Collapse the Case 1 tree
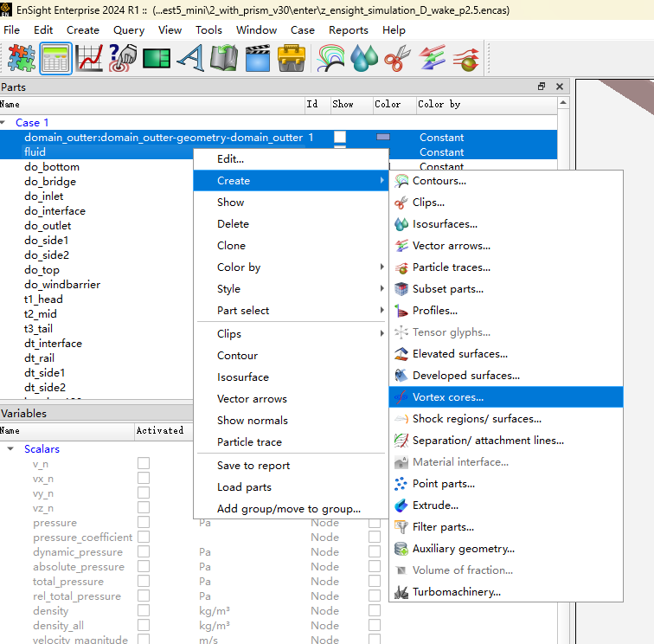Viewport: 654px width, 644px height. [3, 123]
